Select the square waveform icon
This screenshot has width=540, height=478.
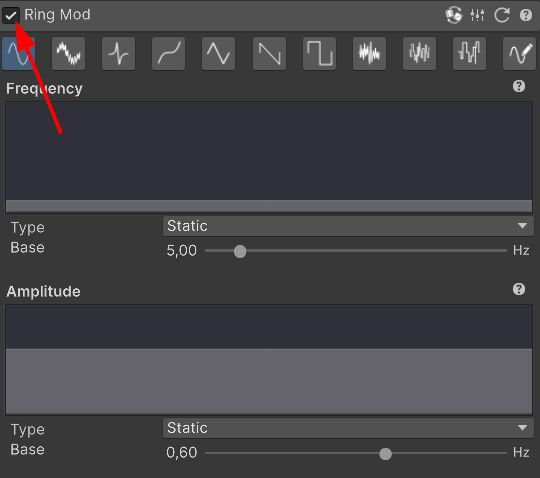319,54
